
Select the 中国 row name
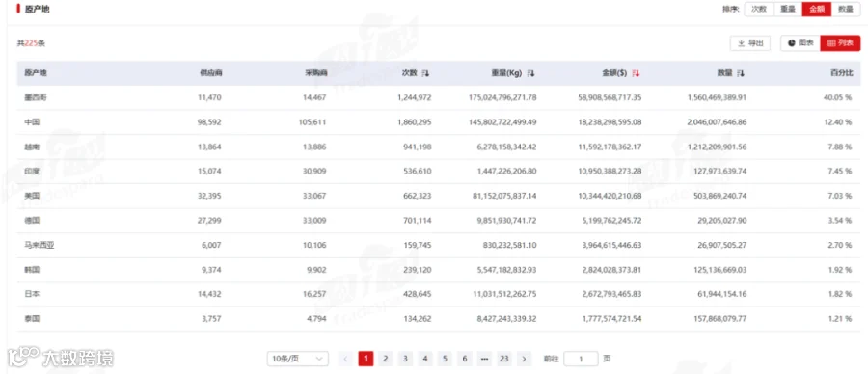(32, 122)
